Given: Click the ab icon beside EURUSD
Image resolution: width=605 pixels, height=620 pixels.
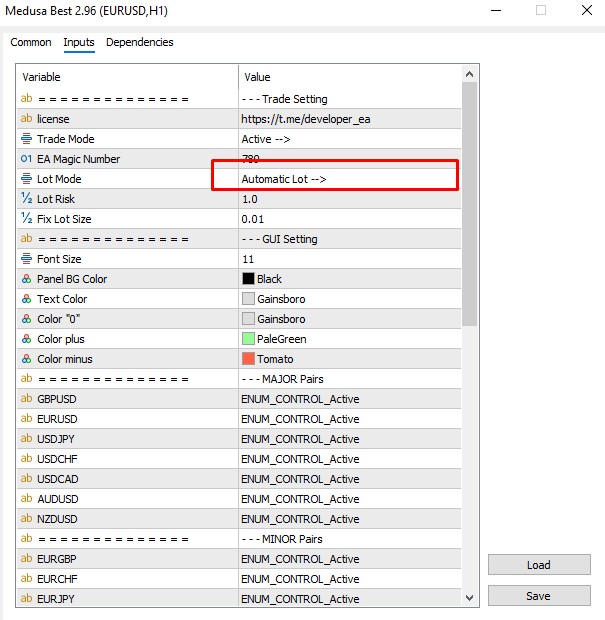Looking at the screenshot, I should click(26, 418).
